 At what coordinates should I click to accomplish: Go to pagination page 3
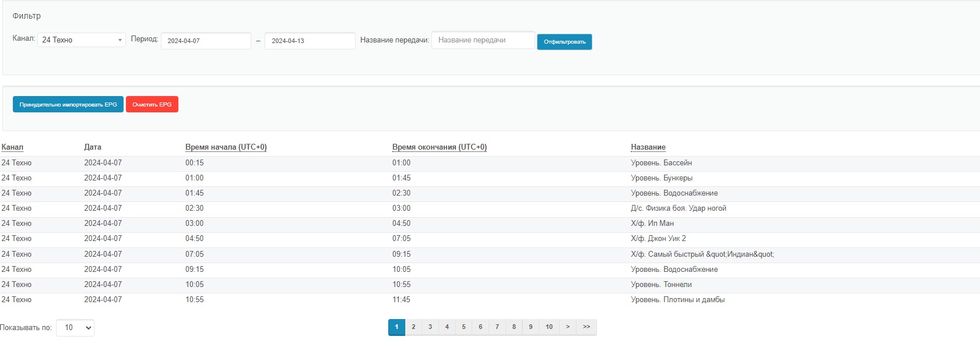[x=430, y=327]
